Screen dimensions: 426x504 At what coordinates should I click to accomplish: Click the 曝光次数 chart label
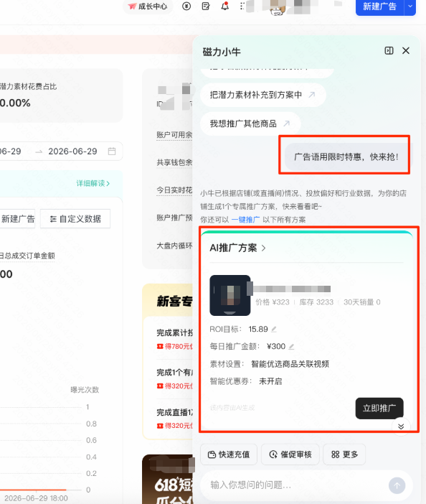click(85, 390)
